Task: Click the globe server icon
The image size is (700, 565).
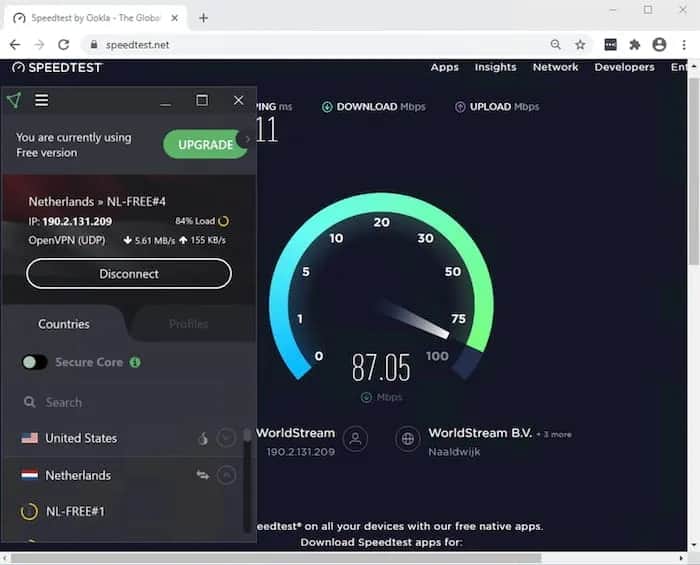Action: (408, 439)
